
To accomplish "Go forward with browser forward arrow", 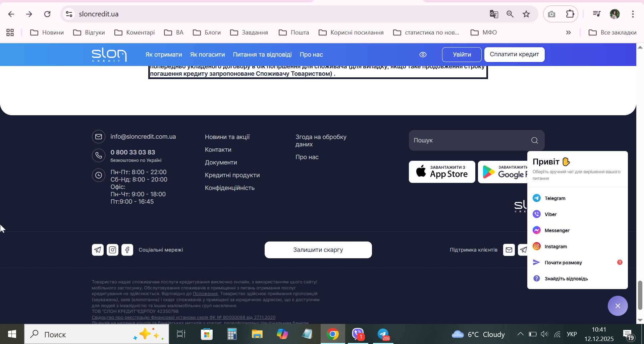I will [29, 14].
